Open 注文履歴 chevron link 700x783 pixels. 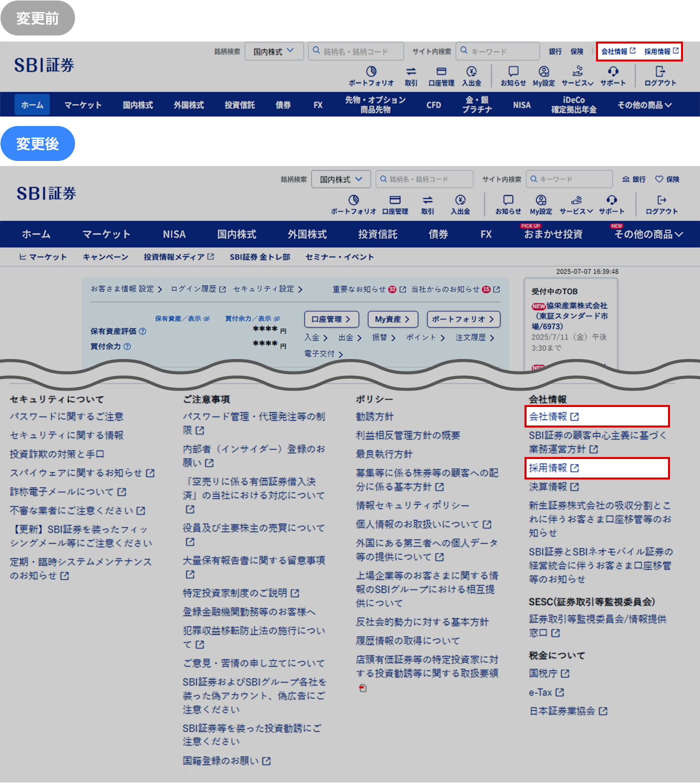(475, 337)
